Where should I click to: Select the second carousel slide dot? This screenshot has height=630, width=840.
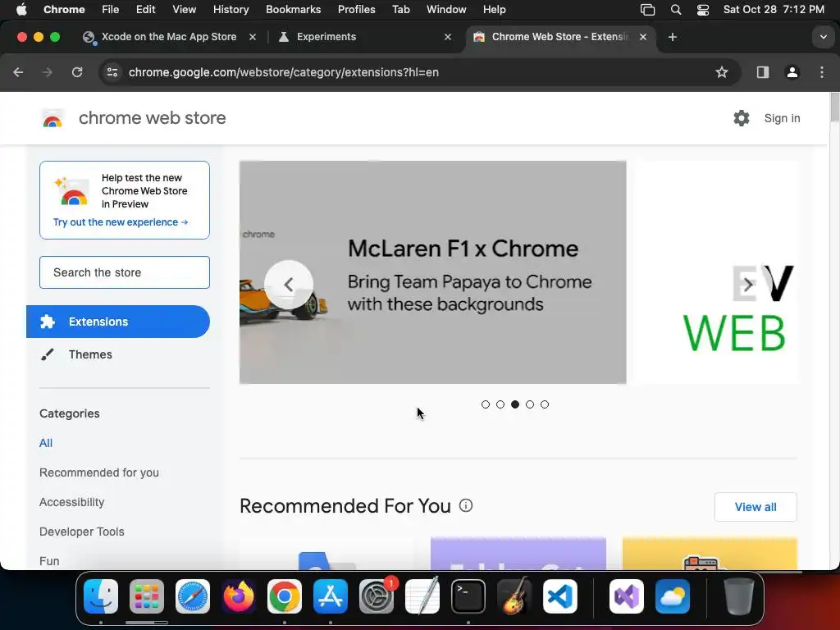click(x=500, y=404)
